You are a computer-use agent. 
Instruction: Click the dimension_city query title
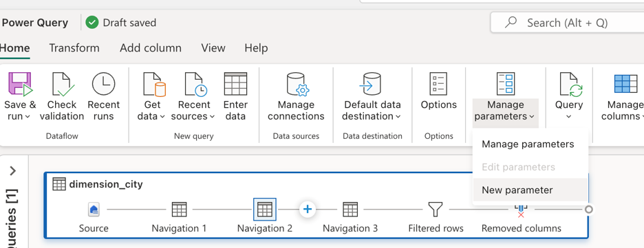click(x=106, y=184)
